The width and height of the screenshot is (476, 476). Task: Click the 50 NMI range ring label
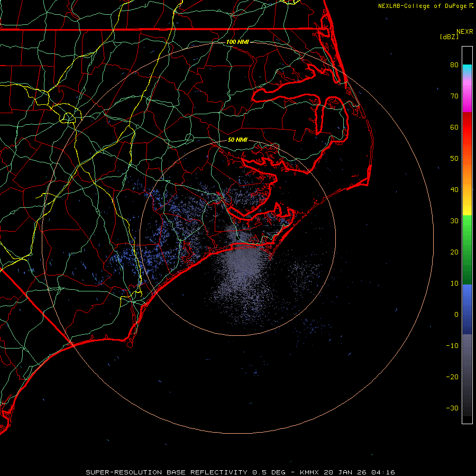(x=237, y=140)
